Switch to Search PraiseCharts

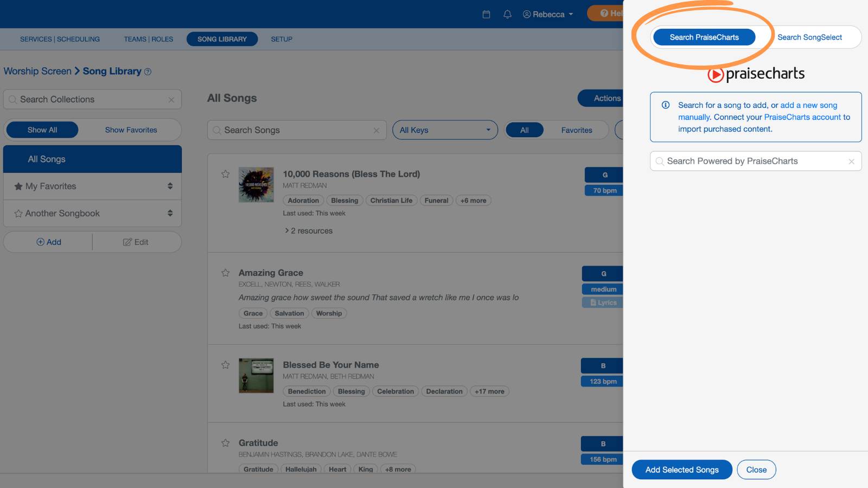coord(704,37)
